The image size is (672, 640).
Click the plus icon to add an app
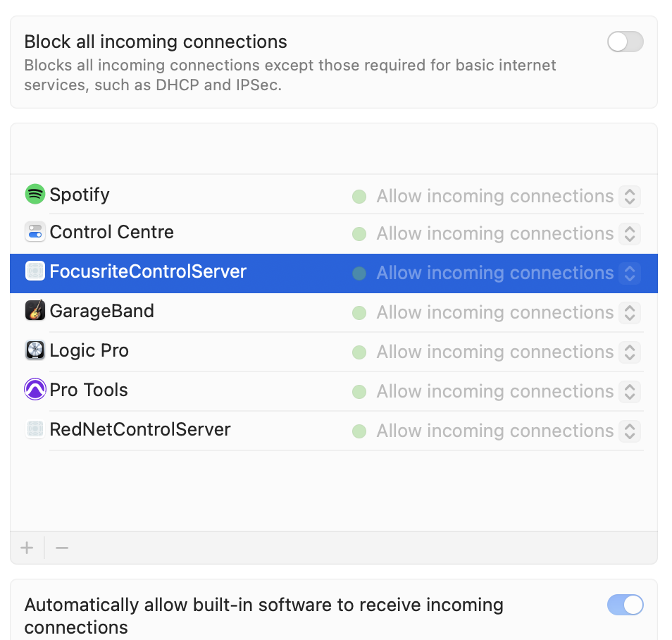coord(27,548)
